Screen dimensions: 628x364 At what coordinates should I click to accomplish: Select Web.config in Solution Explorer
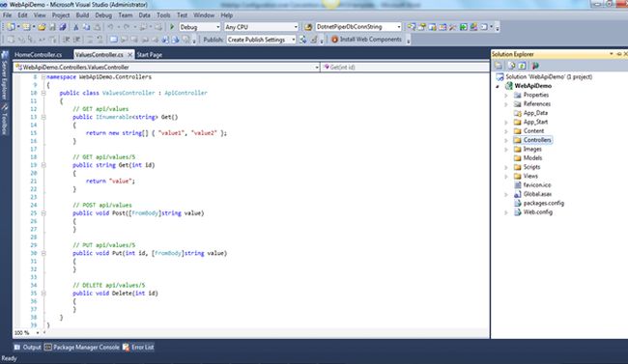(538, 212)
